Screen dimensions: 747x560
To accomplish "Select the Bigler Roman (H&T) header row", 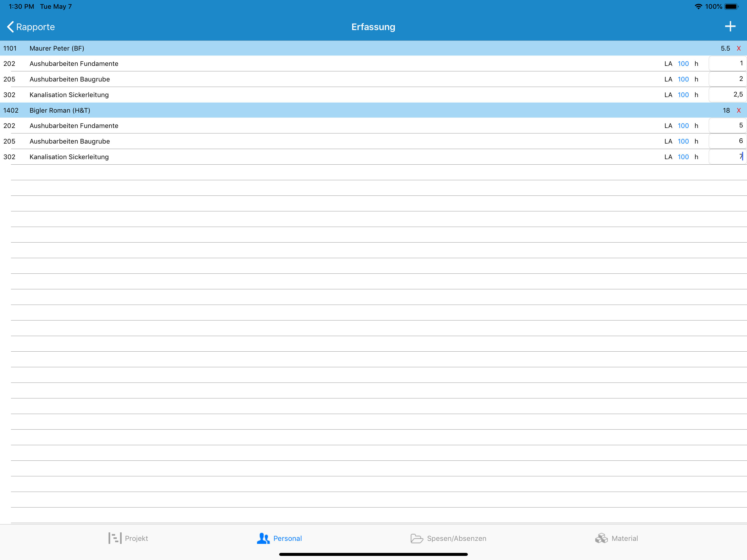I will tap(373, 110).
